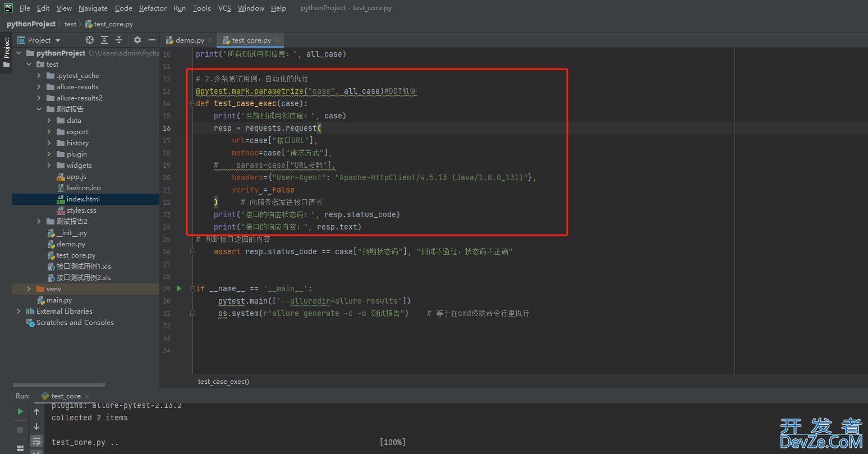Image resolution: width=868 pixels, height=454 pixels.
Task: Close the demo.py editor tab
Action: click(x=210, y=40)
